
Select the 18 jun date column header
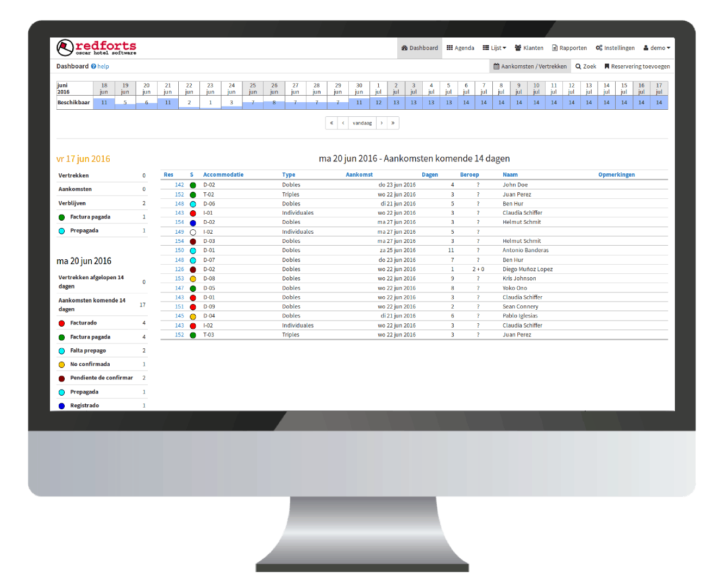click(x=104, y=89)
